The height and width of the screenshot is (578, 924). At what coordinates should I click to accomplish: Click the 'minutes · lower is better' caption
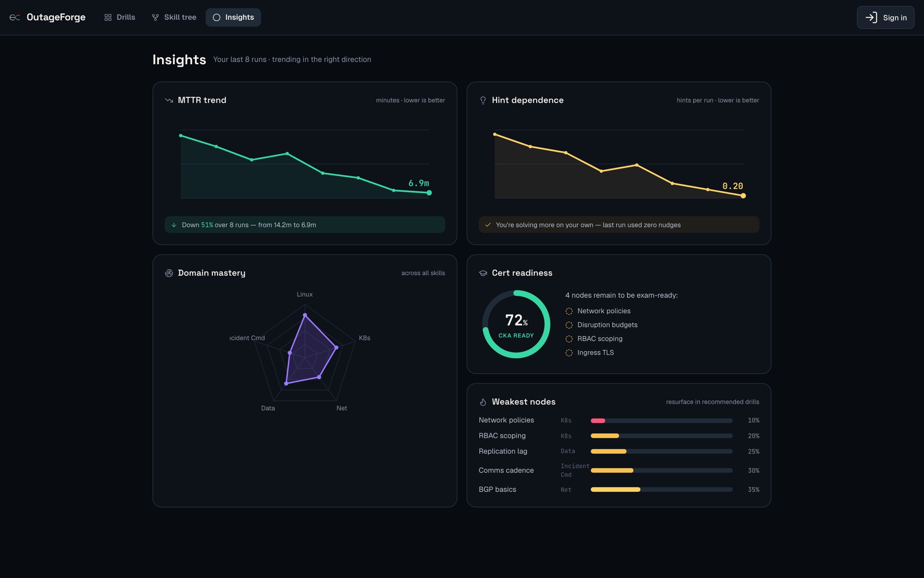coord(411,100)
